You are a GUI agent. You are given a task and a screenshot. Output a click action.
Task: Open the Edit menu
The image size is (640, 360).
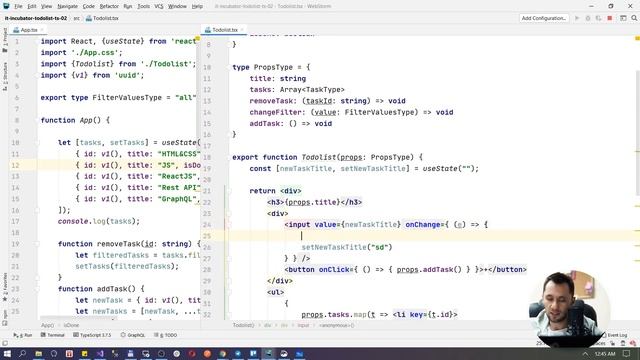click(32, 6)
